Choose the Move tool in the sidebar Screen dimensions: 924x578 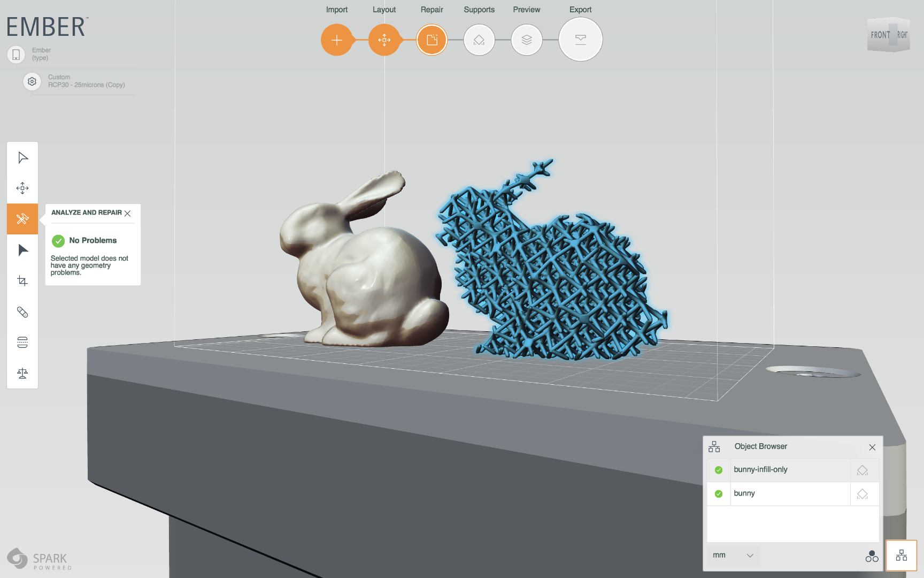click(x=22, y=188)
